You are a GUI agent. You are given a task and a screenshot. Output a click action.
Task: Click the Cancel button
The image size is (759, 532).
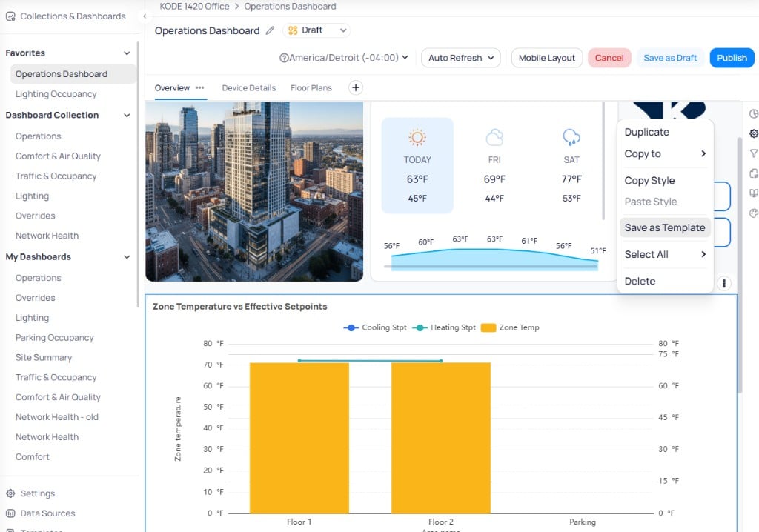609,58
